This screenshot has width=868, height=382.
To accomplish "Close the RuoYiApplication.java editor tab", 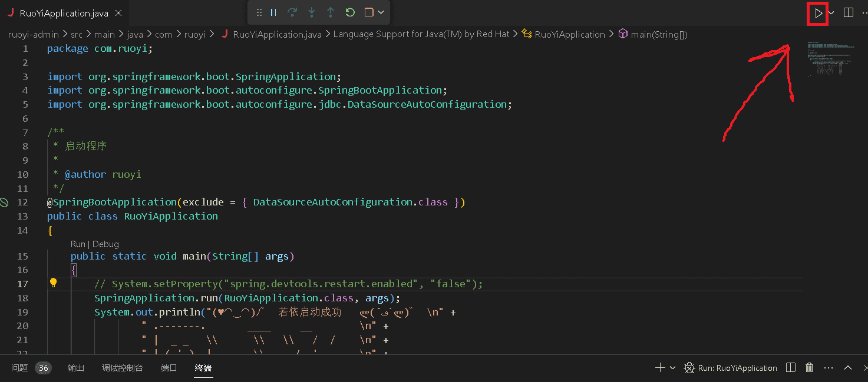I will [x=118, y=13].
